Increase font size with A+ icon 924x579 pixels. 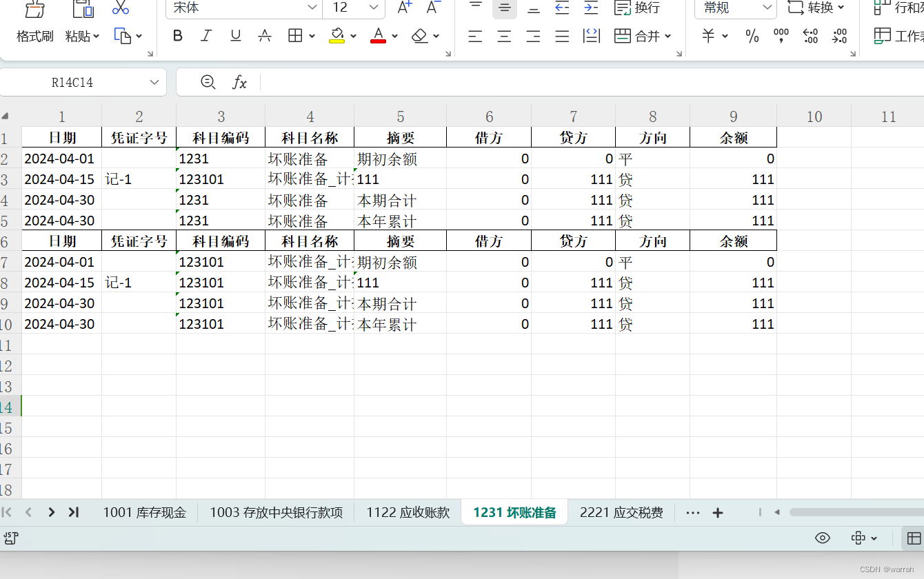pyautogui.click(x=405, y=8)
